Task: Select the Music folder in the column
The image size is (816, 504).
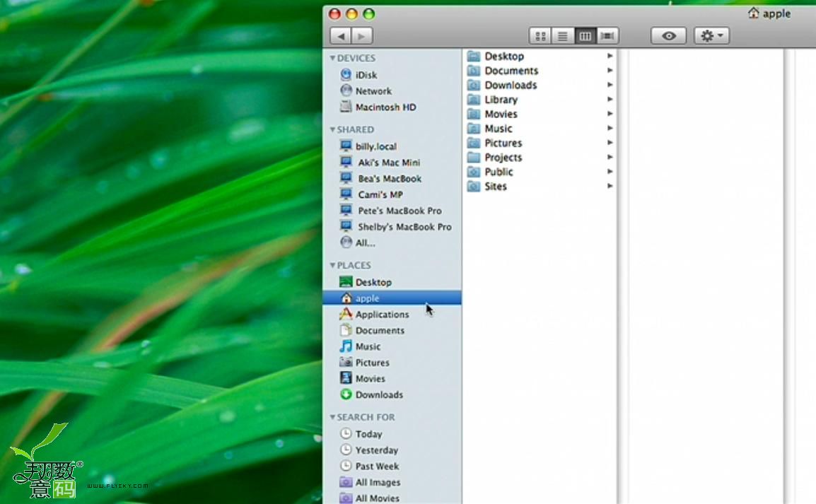Action: tap(540, 129)
